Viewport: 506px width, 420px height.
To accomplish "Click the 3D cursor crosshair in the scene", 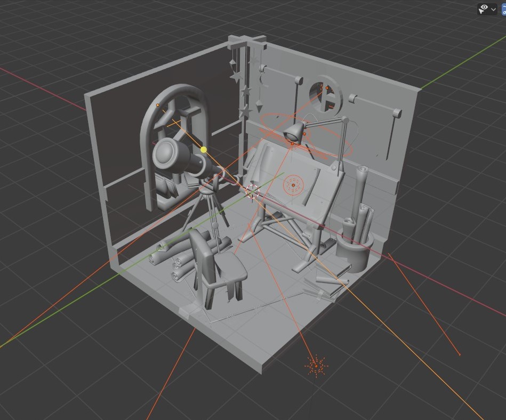I will coord(252,191).
